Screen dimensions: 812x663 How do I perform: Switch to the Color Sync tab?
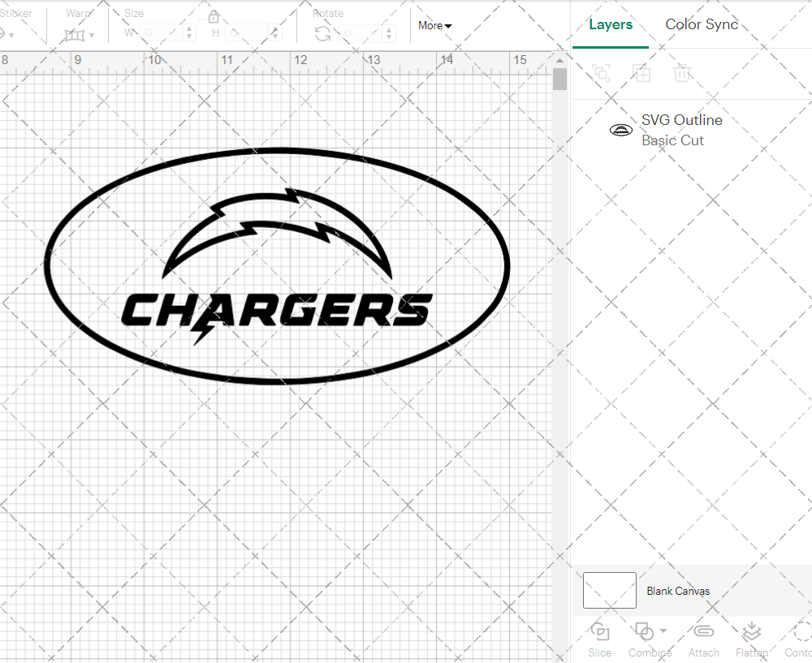point(702,24)
